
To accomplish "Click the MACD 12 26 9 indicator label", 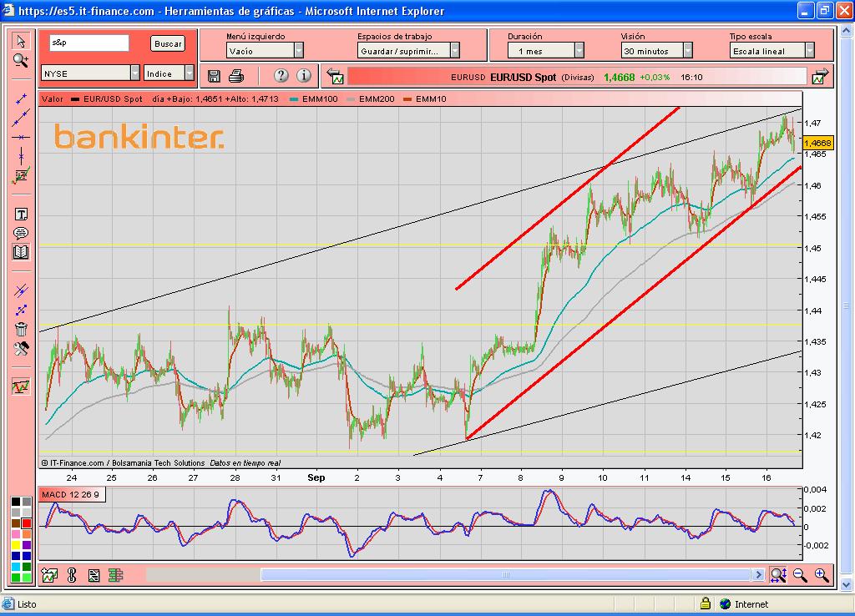I will (73, 495).
